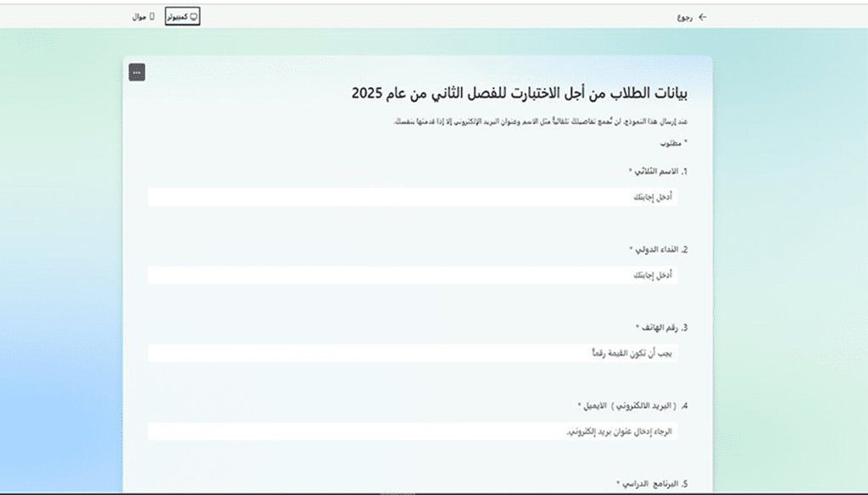Click the form title containing 2025

(x=520, y=93)
